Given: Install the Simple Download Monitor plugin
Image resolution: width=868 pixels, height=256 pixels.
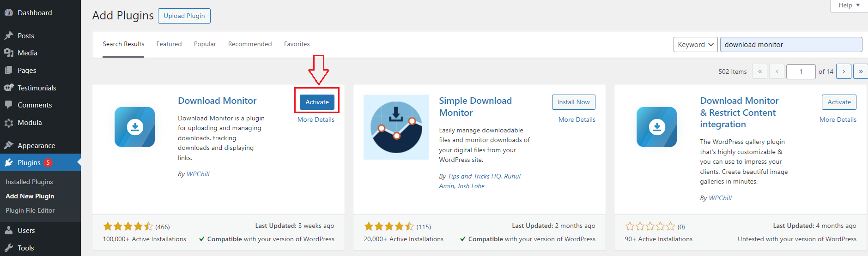Looking at the screenshot, I should [x=573, y=102].
